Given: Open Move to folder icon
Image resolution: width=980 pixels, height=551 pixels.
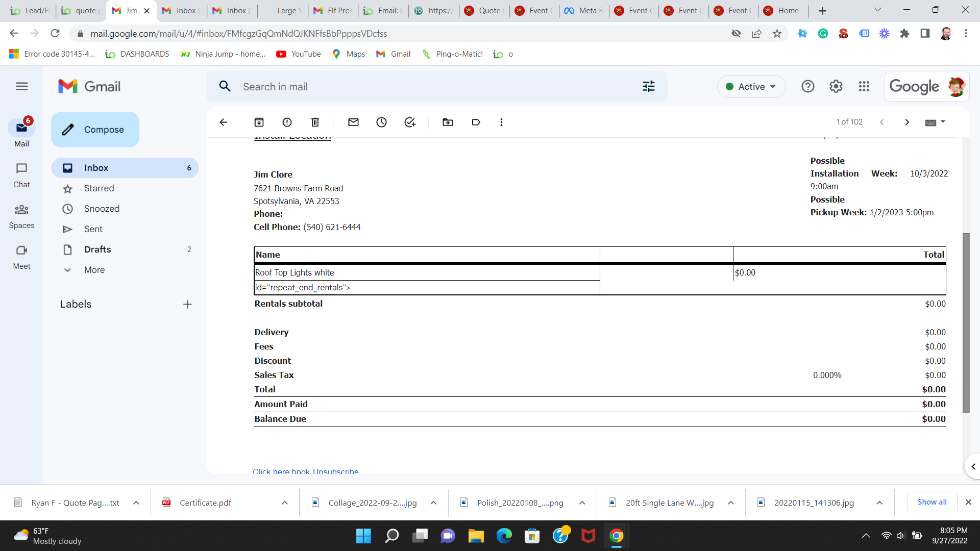Looking at the screenshot, I should pyautogui.click(x=448, y=122).
